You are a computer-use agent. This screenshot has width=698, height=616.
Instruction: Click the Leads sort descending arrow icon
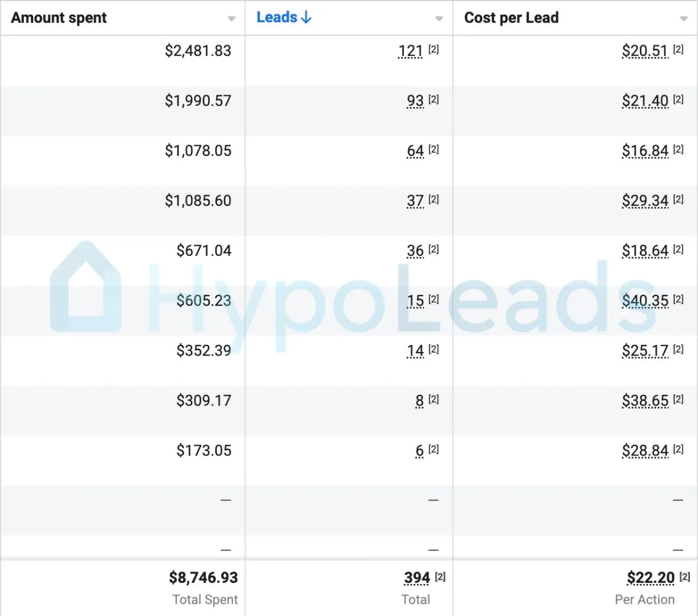click(307, 17)
